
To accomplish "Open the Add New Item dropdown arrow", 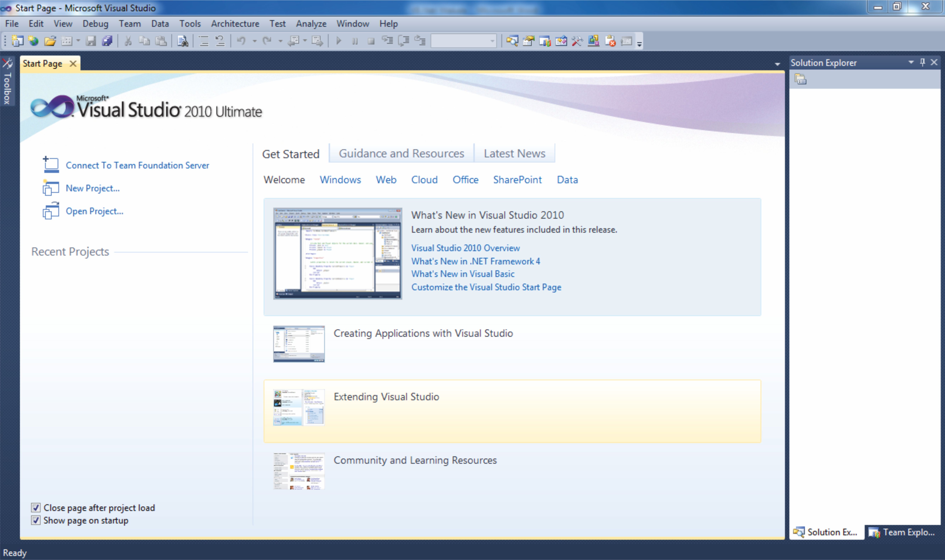I will pyautogui.click(x=78, y=41).
